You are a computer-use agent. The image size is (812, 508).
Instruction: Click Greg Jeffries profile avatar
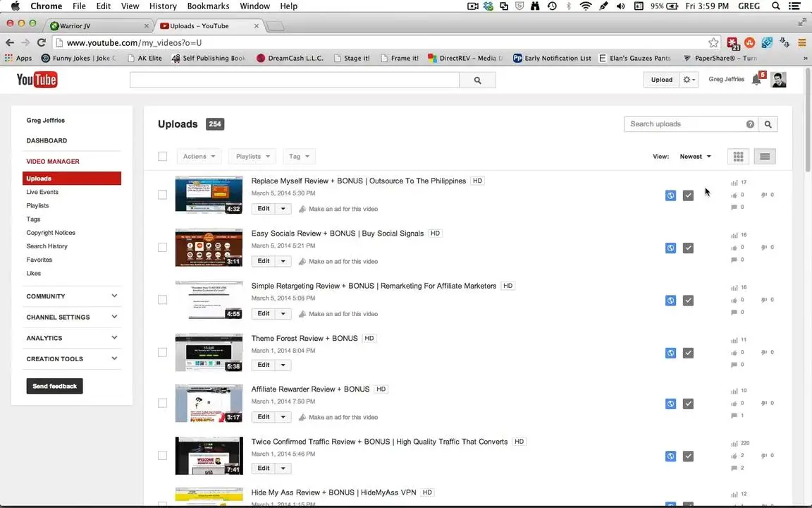[x=778, y=79]
